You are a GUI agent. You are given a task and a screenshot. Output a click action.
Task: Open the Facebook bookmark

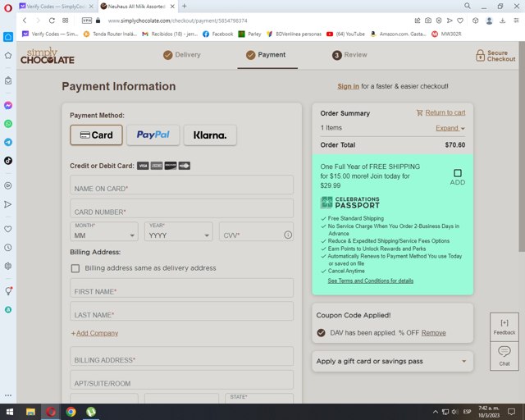click(x=217, y=34)
